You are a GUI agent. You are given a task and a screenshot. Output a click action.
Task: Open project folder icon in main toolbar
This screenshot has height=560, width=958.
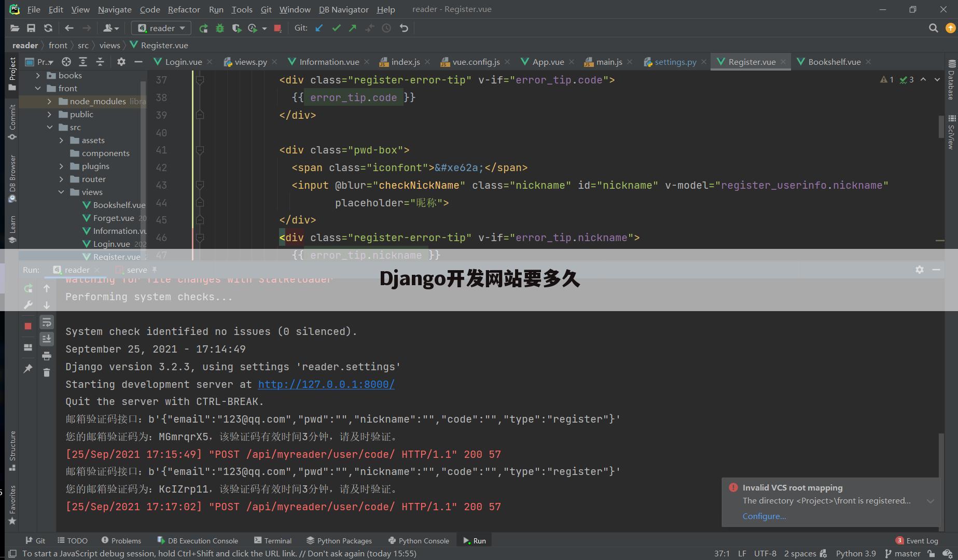15,28
